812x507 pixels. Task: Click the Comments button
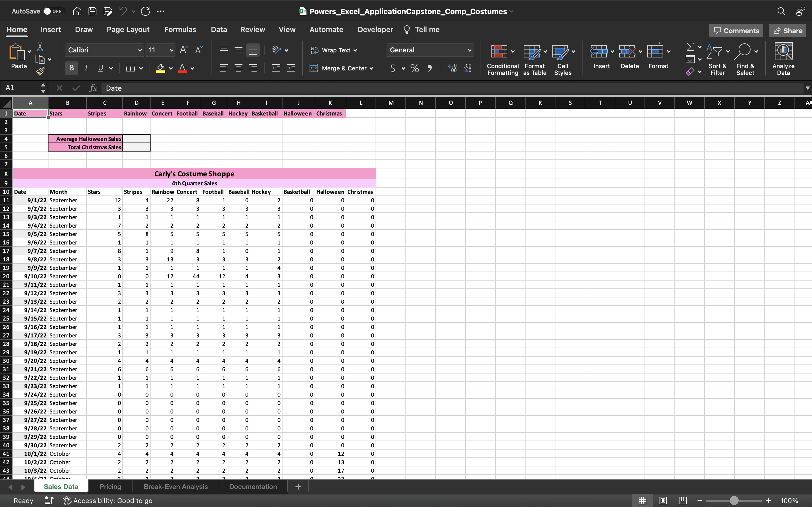(x=736, y=30)
